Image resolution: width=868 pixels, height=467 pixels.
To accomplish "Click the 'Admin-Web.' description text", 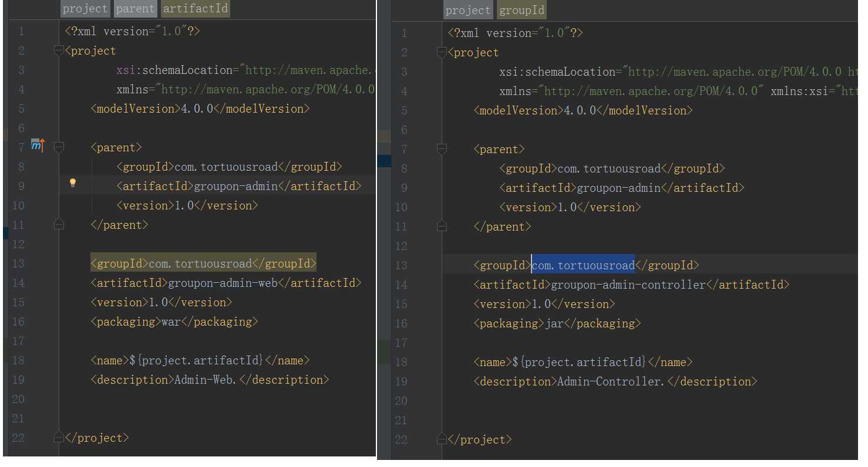I will coord(206,380).
